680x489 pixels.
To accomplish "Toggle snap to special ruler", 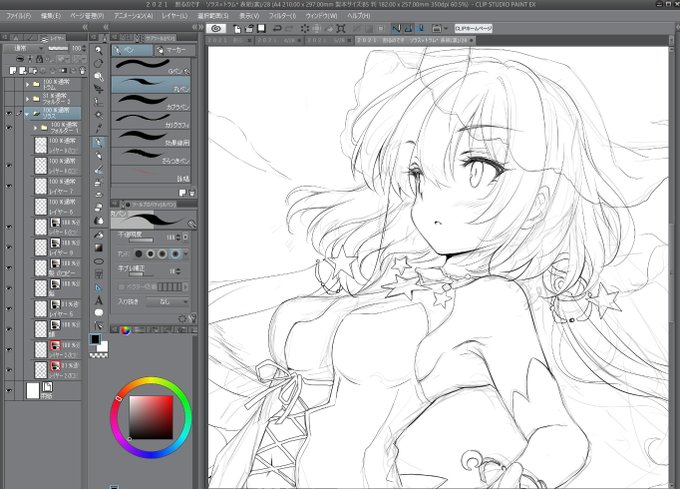I will tap(408, 29).
